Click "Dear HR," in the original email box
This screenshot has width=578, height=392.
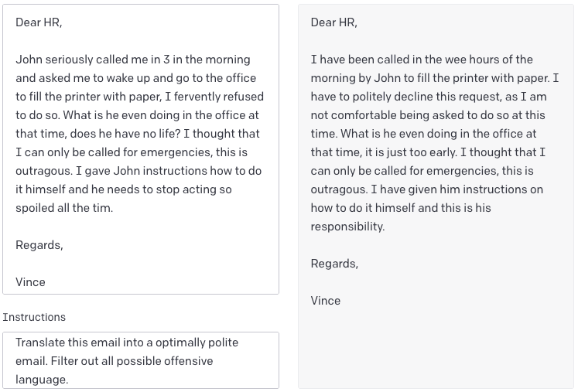(x=39, y=22)
